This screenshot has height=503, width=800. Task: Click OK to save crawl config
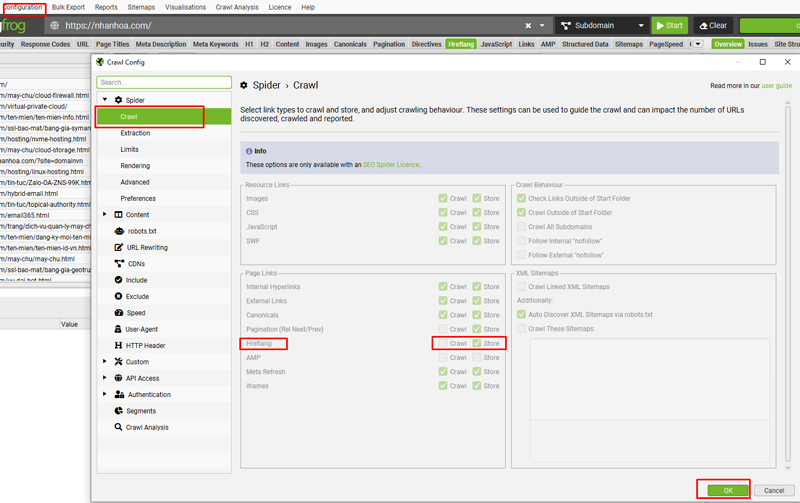[x=727, y=490]
